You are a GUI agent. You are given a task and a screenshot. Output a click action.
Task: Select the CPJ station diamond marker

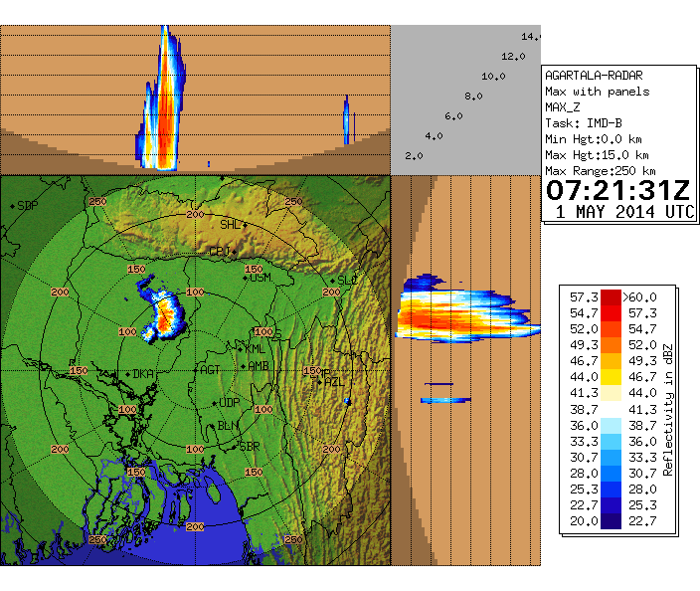coord(234,253)
